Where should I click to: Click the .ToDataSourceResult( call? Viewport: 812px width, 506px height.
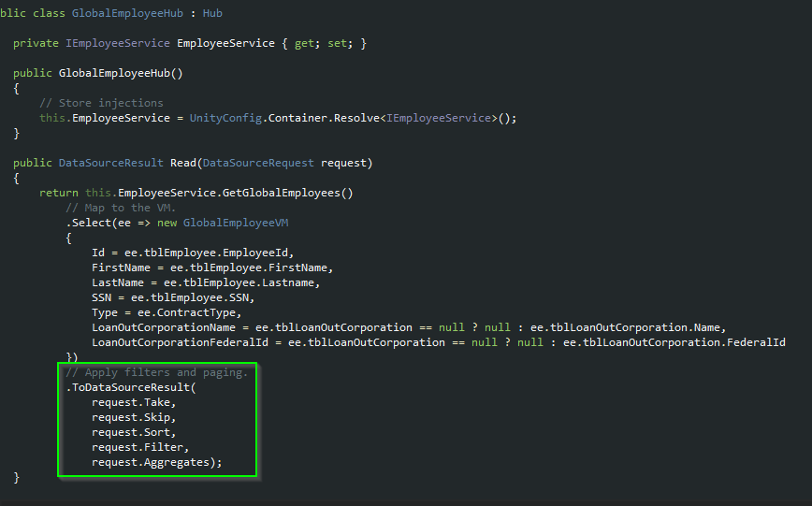(131, 387)
